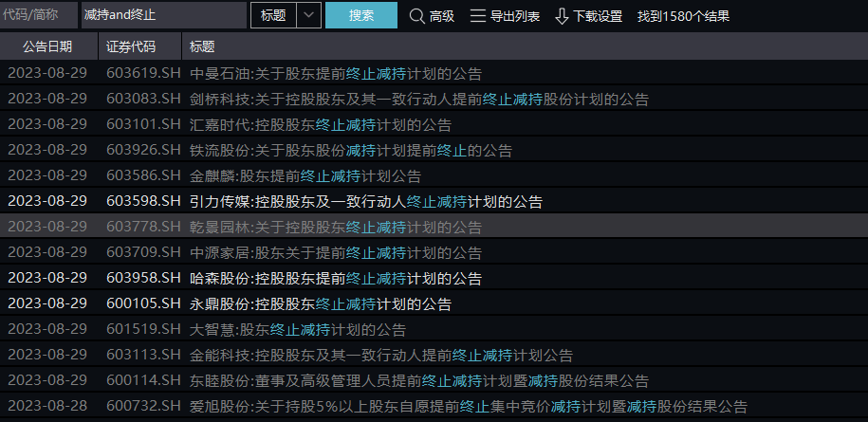868x422 pixels.
Task: Click the magnifier icon next to 高级
Action: click(x=416, y=16)
